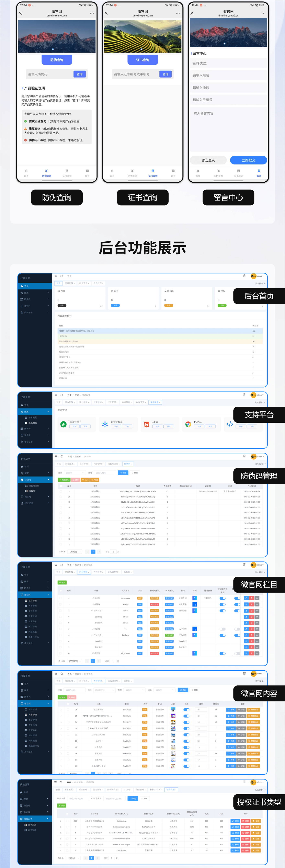Switch to the 渠道配置 tab in 支持平台 panel
The image size is (285, 868).
coord(155,402)
